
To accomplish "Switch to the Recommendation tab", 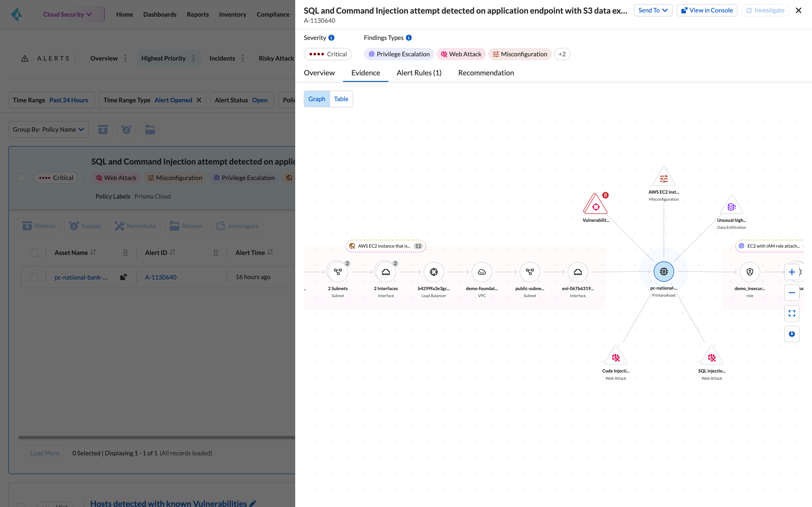I will (485, 73).
